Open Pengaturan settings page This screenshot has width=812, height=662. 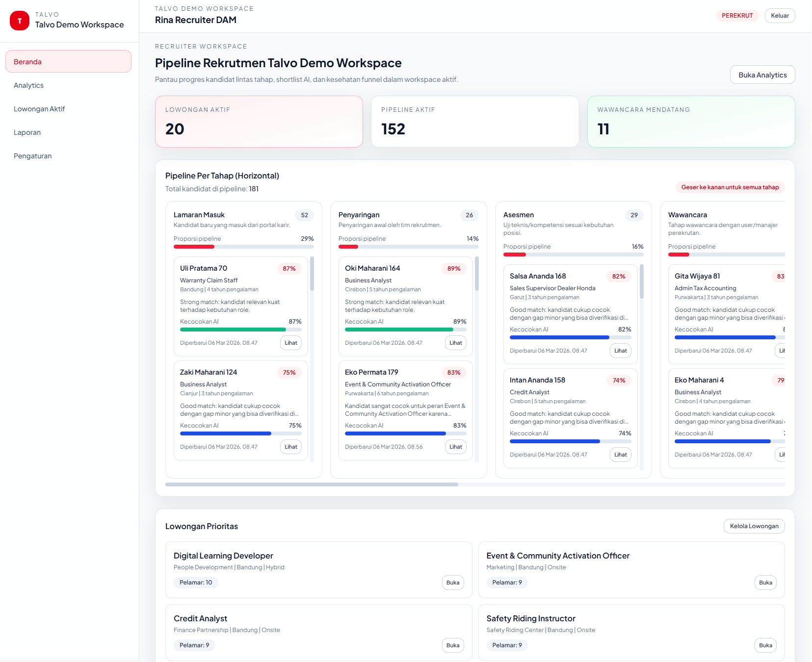pyautogui.click(x=32, y=155)
